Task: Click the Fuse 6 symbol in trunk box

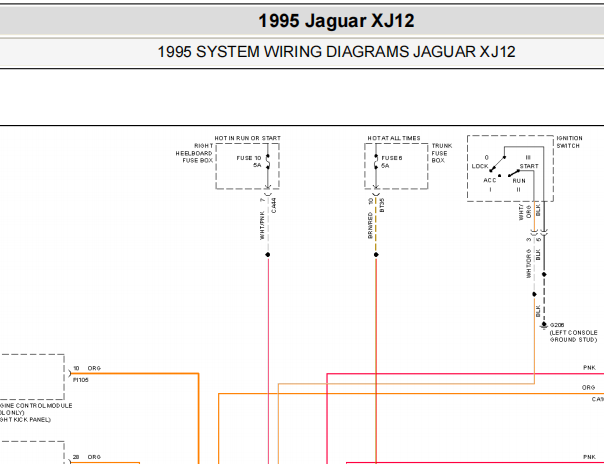Action: coord(376,162)
